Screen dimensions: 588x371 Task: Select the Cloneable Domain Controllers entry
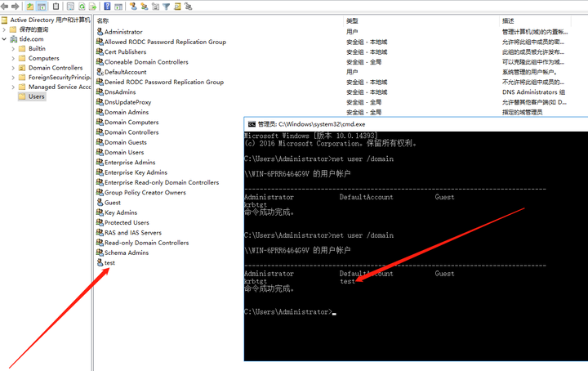(x=146, y=62)
